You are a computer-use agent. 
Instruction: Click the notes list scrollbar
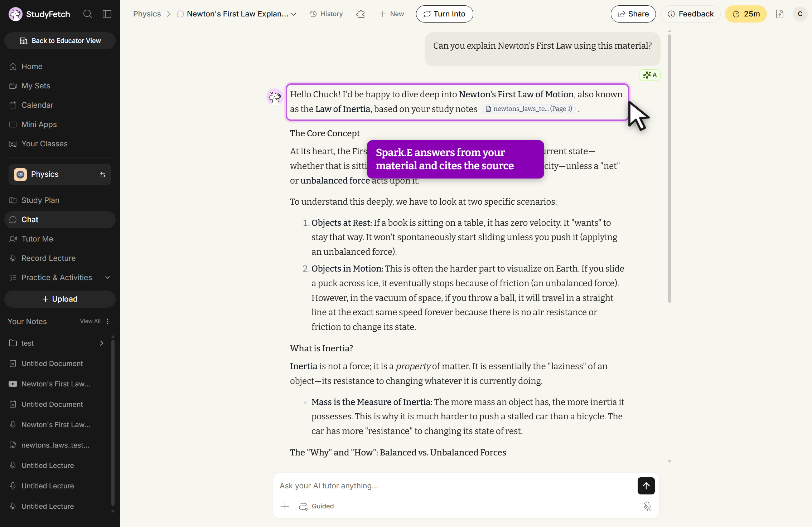(x=113, y=422)
